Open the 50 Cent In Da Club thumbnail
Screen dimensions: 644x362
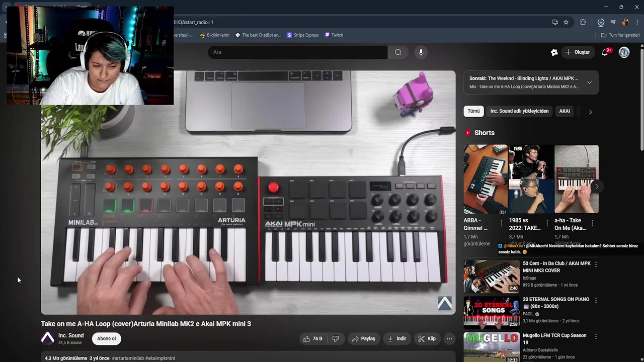click(x=492, y=277)
